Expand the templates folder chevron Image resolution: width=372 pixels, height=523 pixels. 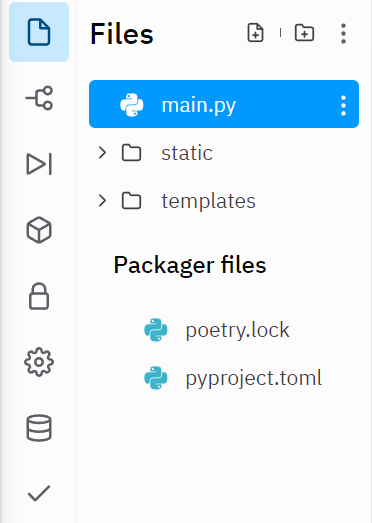(x=102, y=201)
